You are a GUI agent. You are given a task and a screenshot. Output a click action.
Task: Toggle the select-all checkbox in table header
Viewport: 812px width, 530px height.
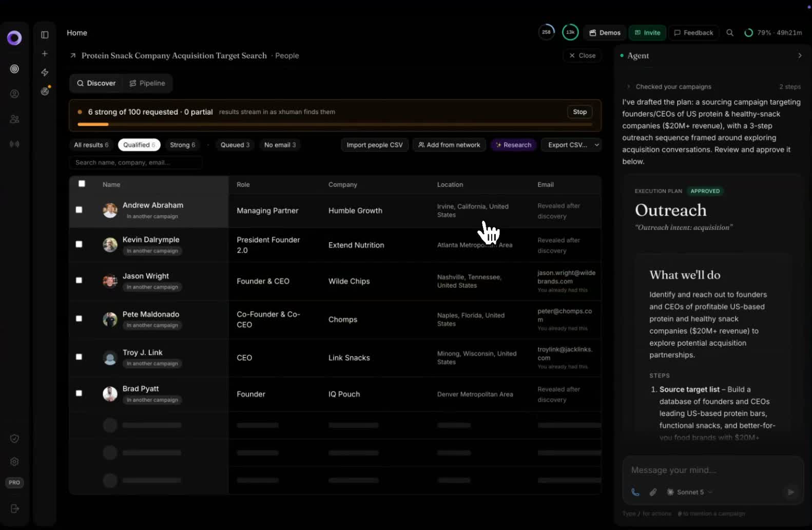82,184
